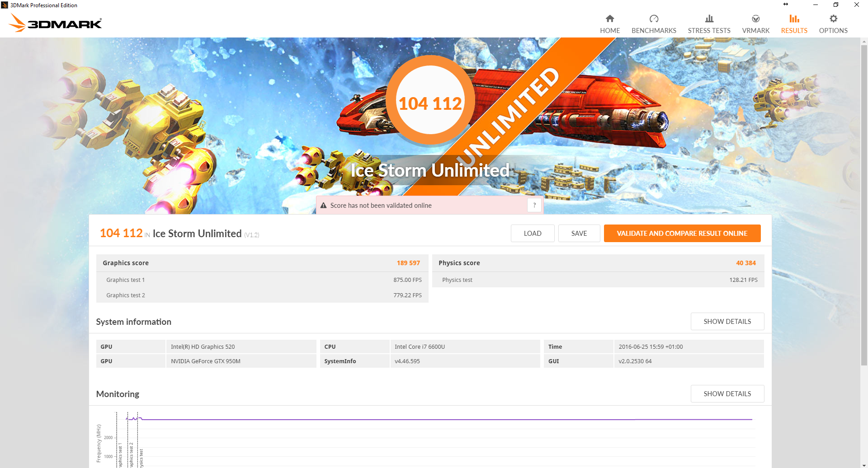Click the warning triangle icon
Screen dimensions: 868x468
323,206
